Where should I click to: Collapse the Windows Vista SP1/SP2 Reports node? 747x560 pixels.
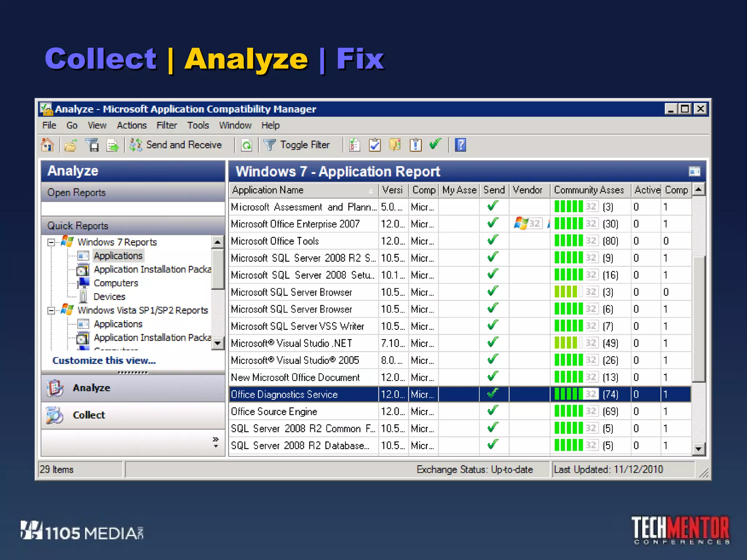(51, 311)
